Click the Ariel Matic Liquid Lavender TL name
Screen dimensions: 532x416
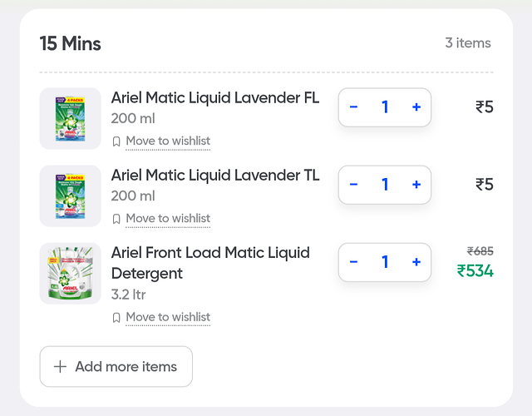(215, 176)
